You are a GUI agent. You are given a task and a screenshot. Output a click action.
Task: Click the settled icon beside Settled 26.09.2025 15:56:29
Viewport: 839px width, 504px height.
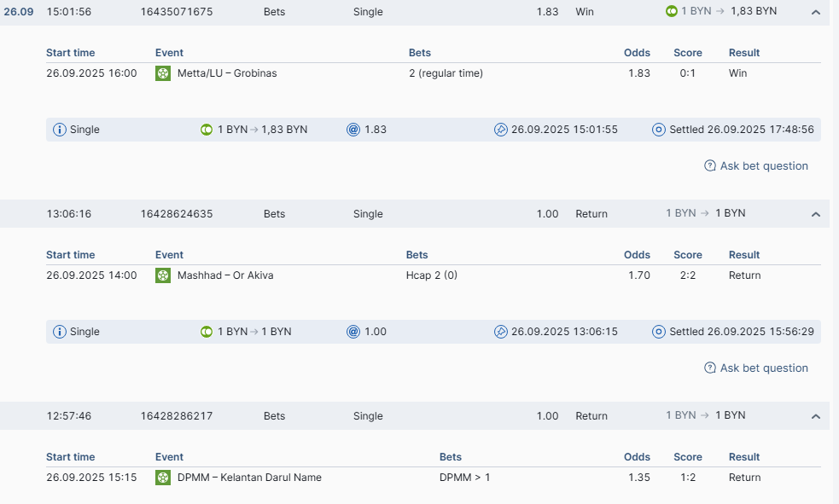tap(658, 332)
